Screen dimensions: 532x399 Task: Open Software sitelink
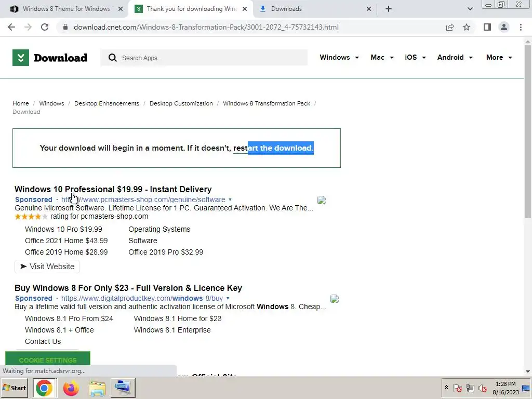coord(143,241)
